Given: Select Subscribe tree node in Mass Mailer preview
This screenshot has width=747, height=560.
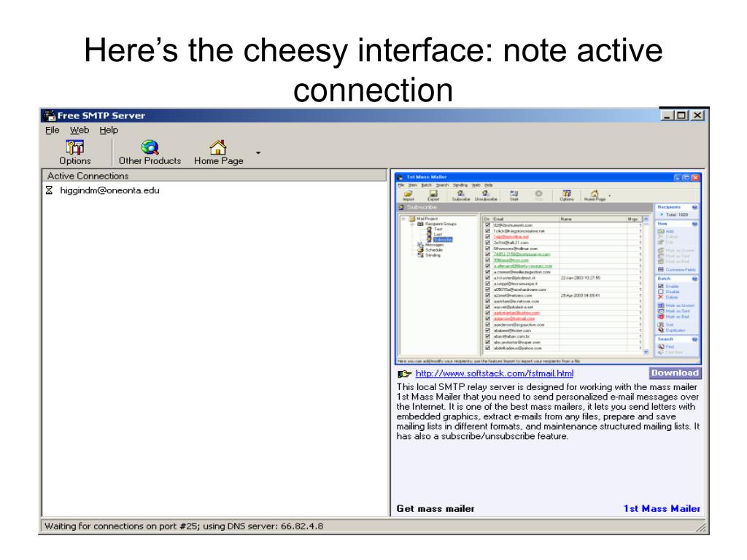Looking at the screenshot, I should pos(443,239).
